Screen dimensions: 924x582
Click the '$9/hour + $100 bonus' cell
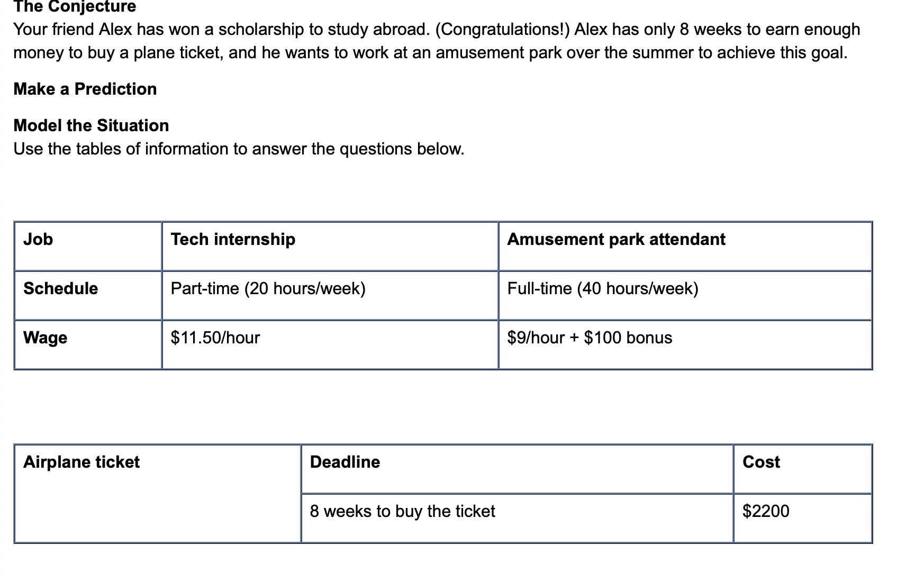point(685,344)
